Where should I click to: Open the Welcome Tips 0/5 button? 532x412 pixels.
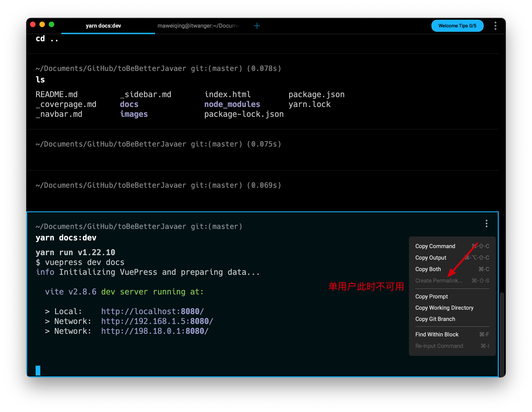point(457,26)
